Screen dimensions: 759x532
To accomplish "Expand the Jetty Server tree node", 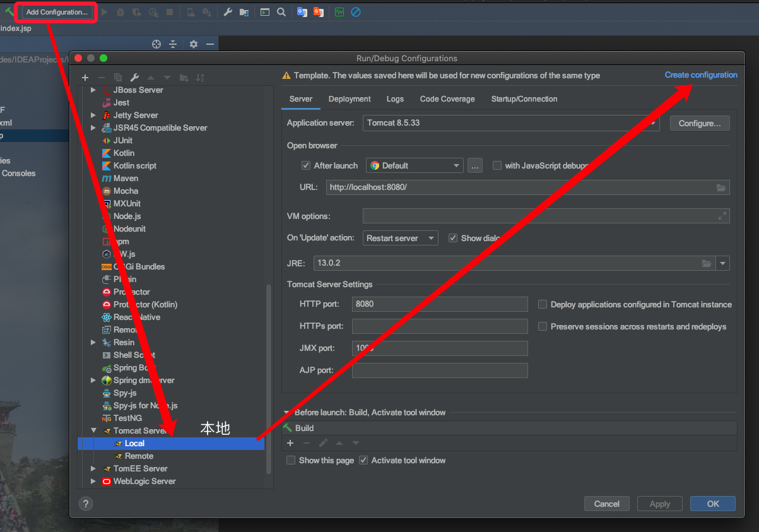I will click(93, 115).
